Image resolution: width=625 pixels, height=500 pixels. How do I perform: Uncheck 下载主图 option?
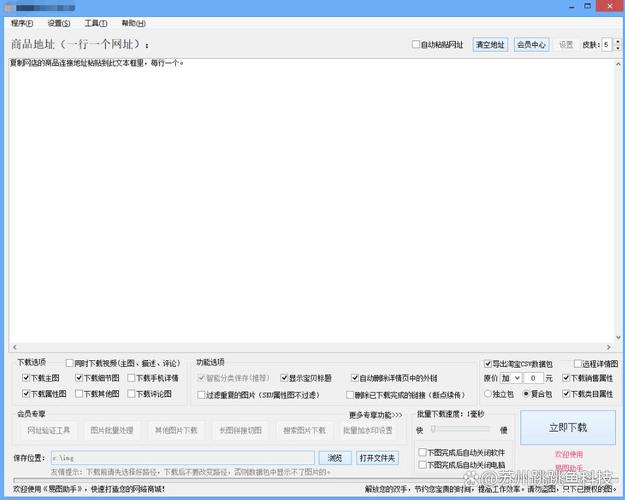coord(26,379)
